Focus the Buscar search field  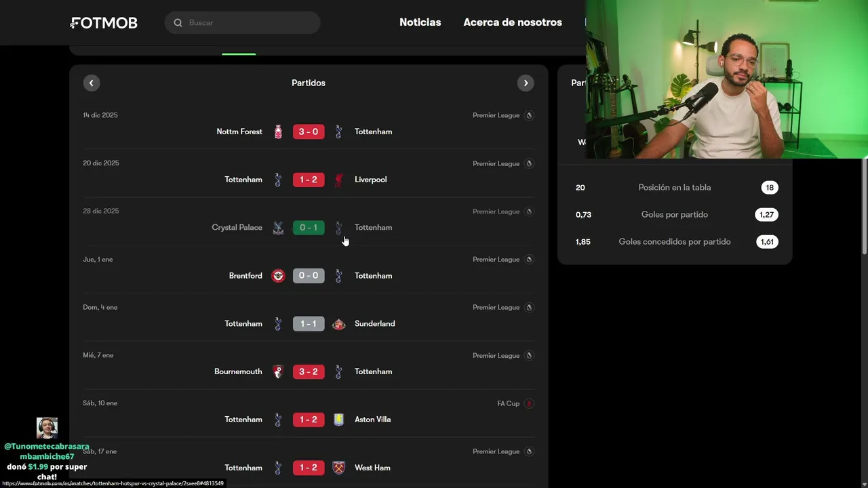(242, 22)
